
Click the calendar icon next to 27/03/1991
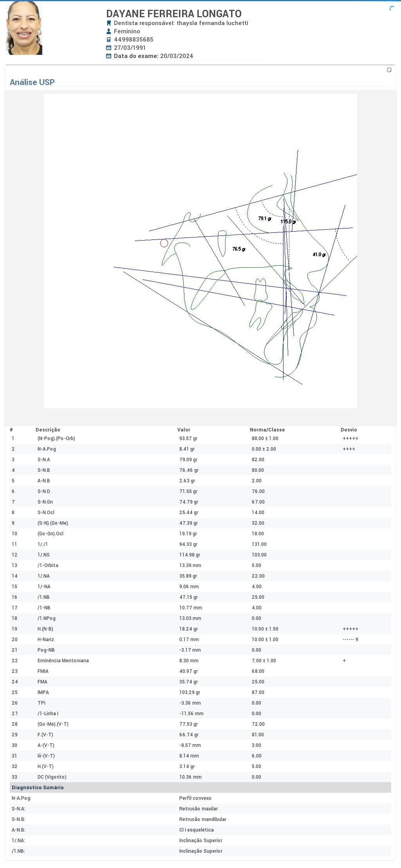pyautogui.click(x=109, y=48)
